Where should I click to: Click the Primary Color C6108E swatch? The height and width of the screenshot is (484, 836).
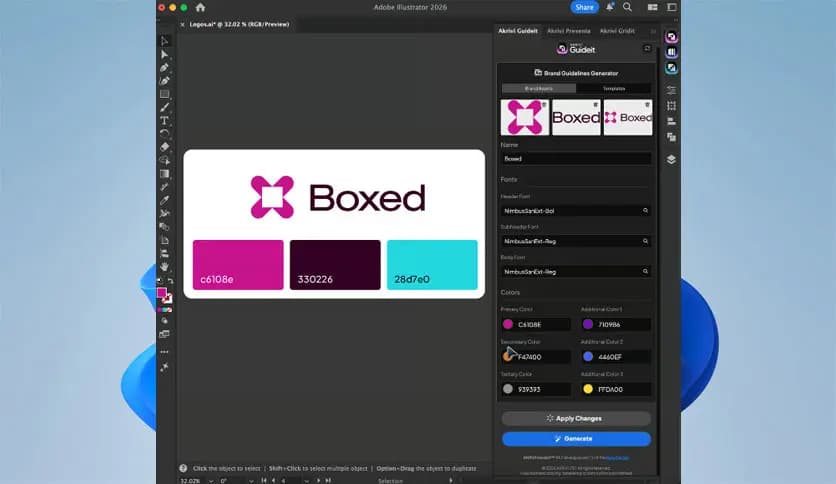(x=508, y=324)
